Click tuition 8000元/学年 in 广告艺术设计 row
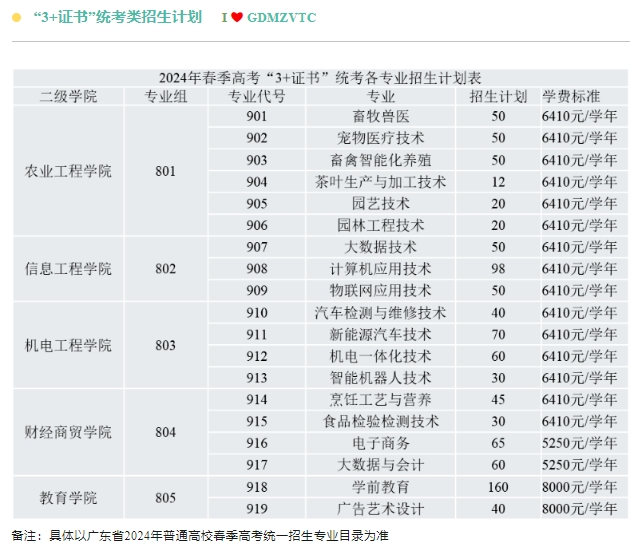The height and width of the screenshot is (554, 640). click(579, 509)
